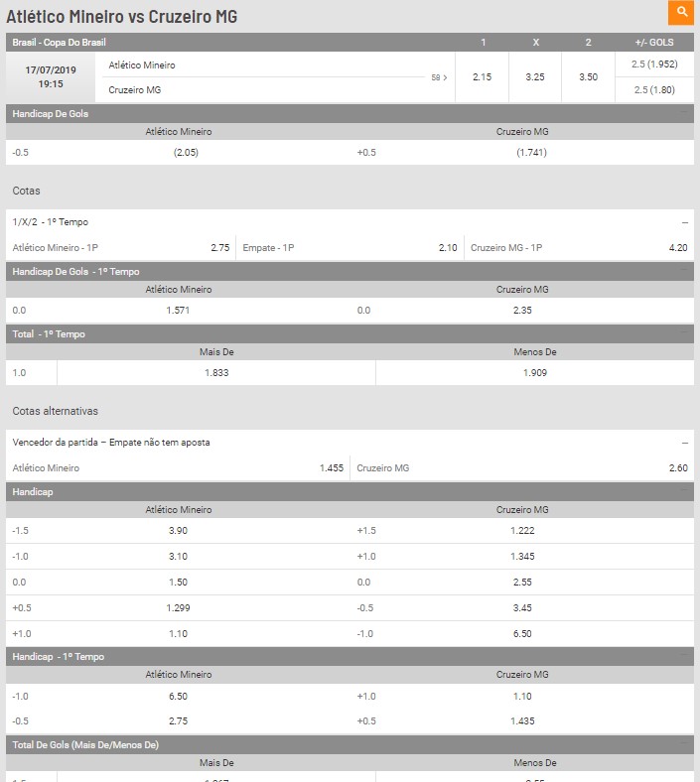Pick Atlético Mineiro draw-no-bet 1.455
Image resolution: width=700 pixels, height=782 pixels.
178,468
